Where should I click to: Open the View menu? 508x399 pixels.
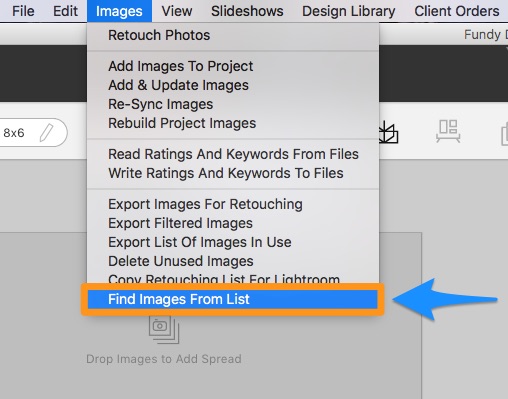(177, 11)
